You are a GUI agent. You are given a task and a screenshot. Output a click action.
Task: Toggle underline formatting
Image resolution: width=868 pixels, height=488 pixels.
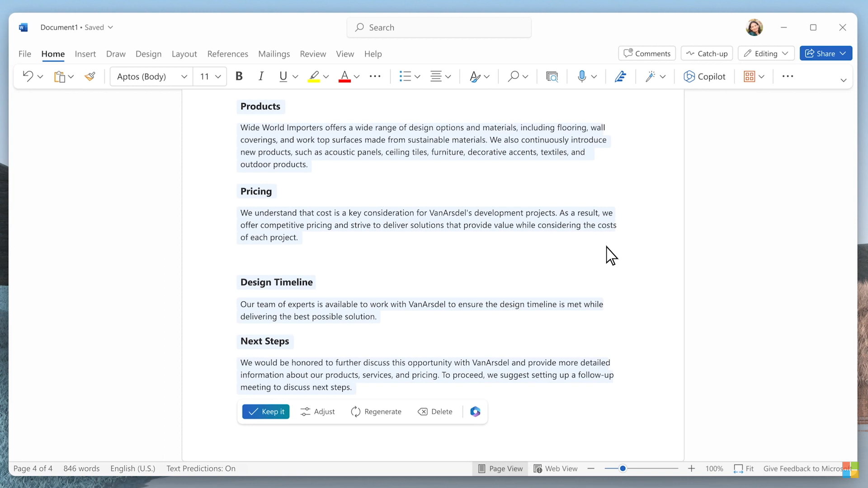tap(282, 76)
